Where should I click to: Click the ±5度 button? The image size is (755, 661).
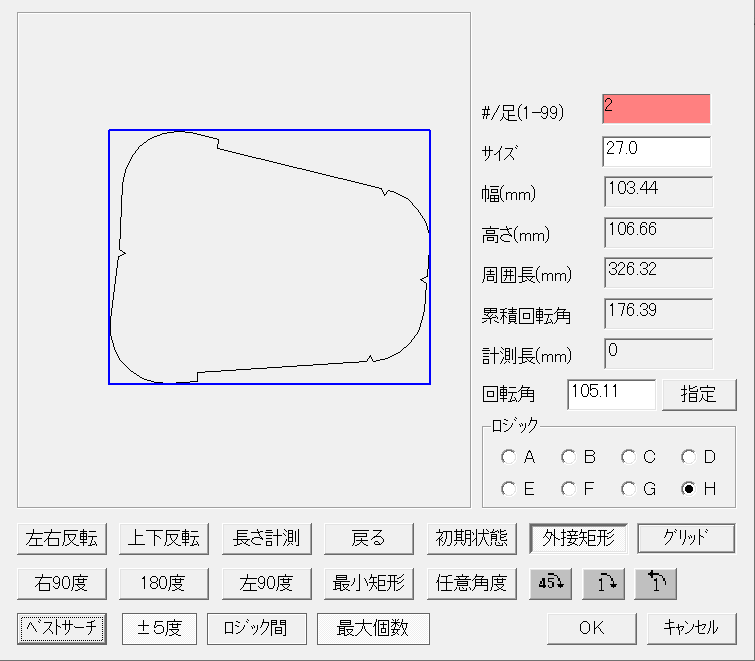pyautogui.click(x=159, y=628)
